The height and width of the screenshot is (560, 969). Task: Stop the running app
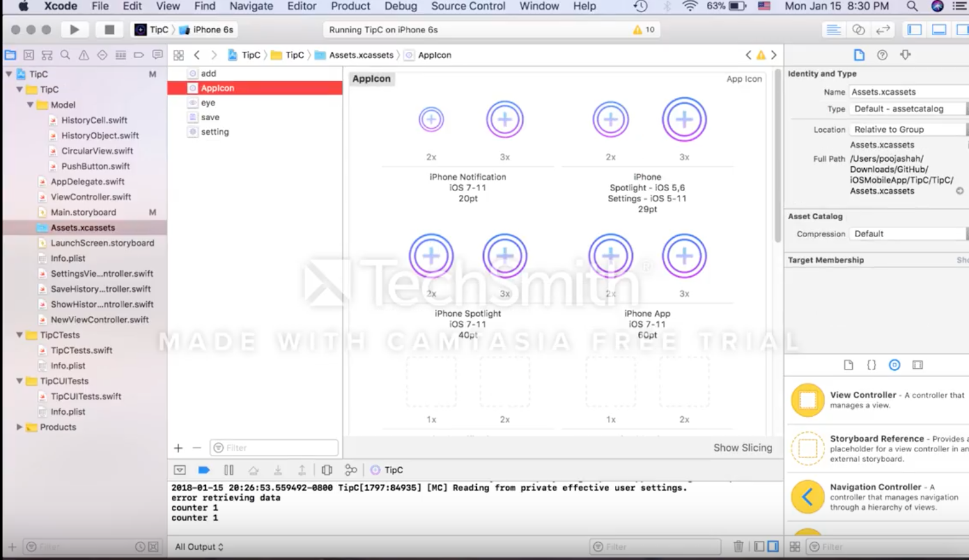click(109, 29)
